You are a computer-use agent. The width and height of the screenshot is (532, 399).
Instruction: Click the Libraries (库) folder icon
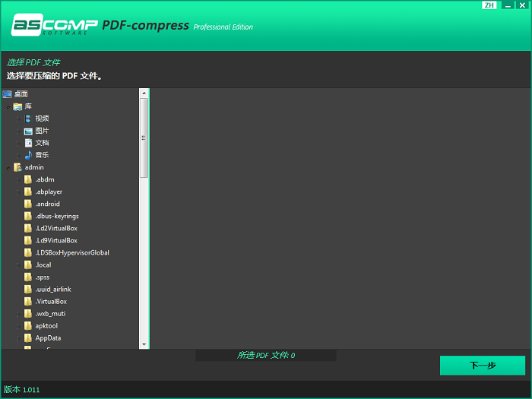17,106
